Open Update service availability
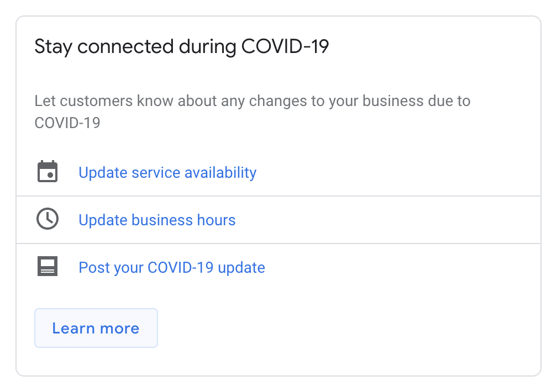 167,172
